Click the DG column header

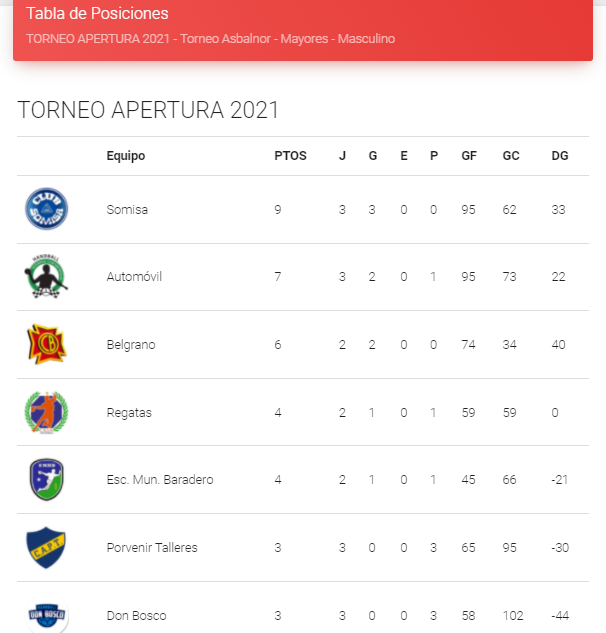pos(559,156)
